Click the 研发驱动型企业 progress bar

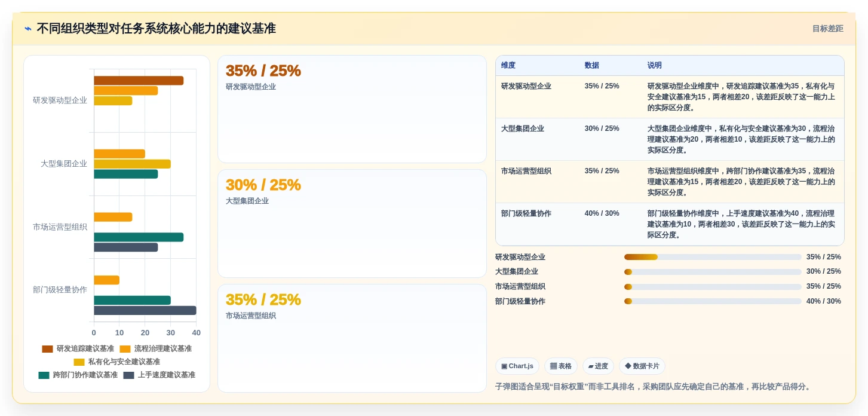coord(713,257)
